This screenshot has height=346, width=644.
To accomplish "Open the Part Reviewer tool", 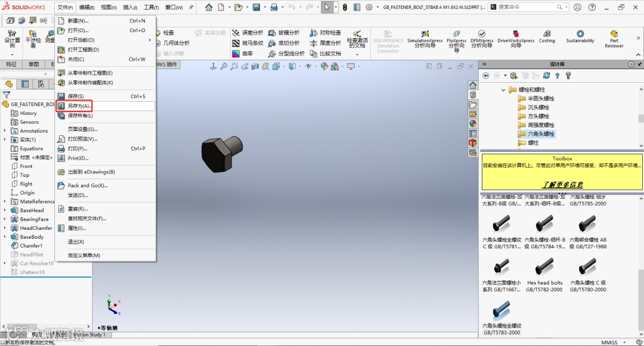I will [614, 39].
